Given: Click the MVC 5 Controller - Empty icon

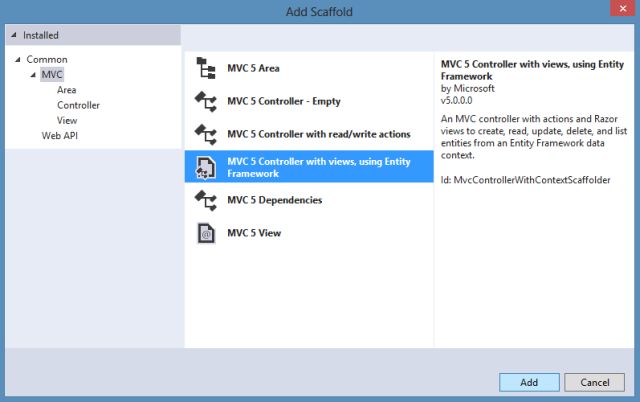Looking at the screenshot, I should point(206,101).
